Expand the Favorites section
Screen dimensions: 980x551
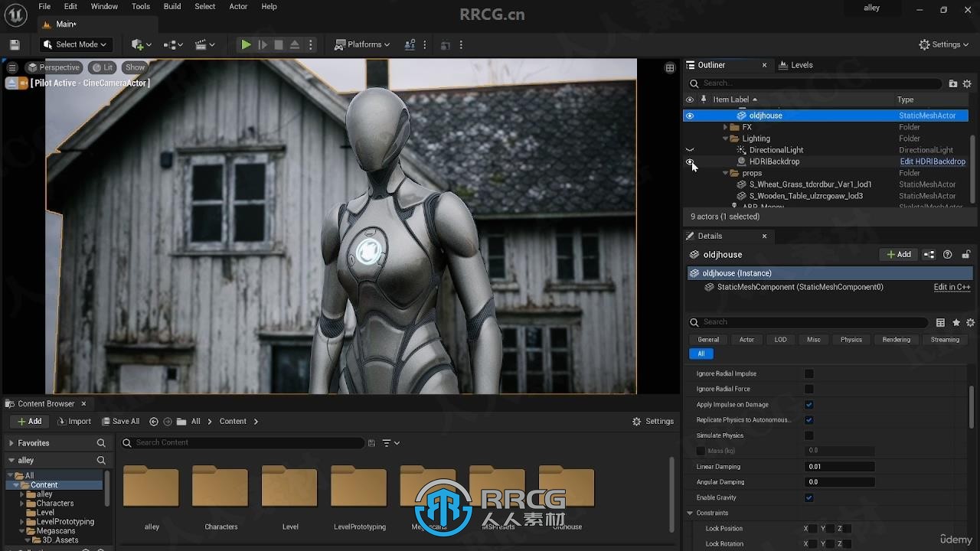click(11, 443)
